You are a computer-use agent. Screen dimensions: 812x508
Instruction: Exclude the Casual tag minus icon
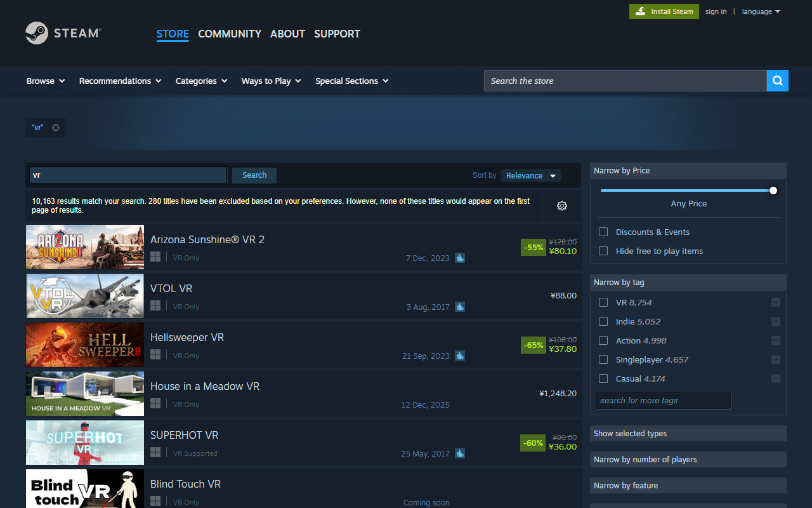click(x=775, y=378)
